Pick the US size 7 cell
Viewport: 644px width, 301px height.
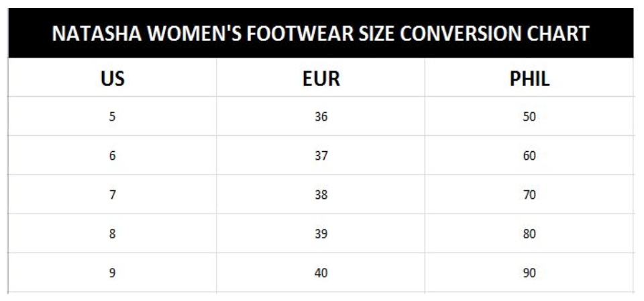(x=112, y=195)
